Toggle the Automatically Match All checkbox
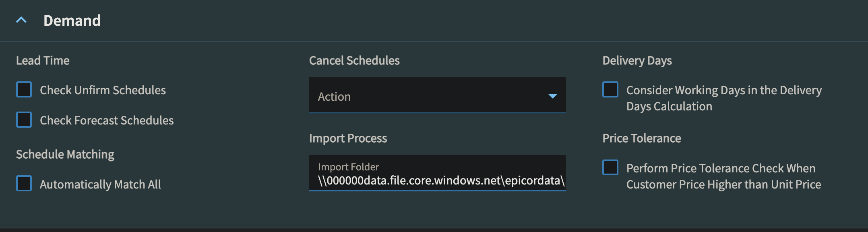 click(24, 183)
